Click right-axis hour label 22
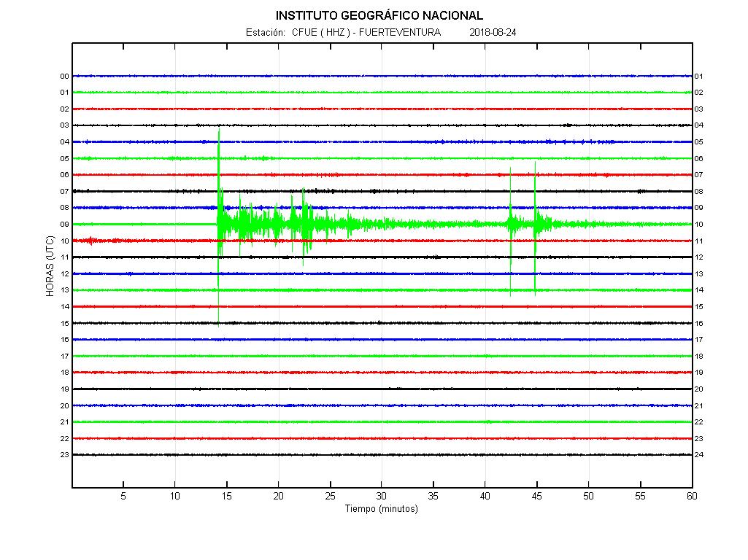 click(x=699, y=422)
